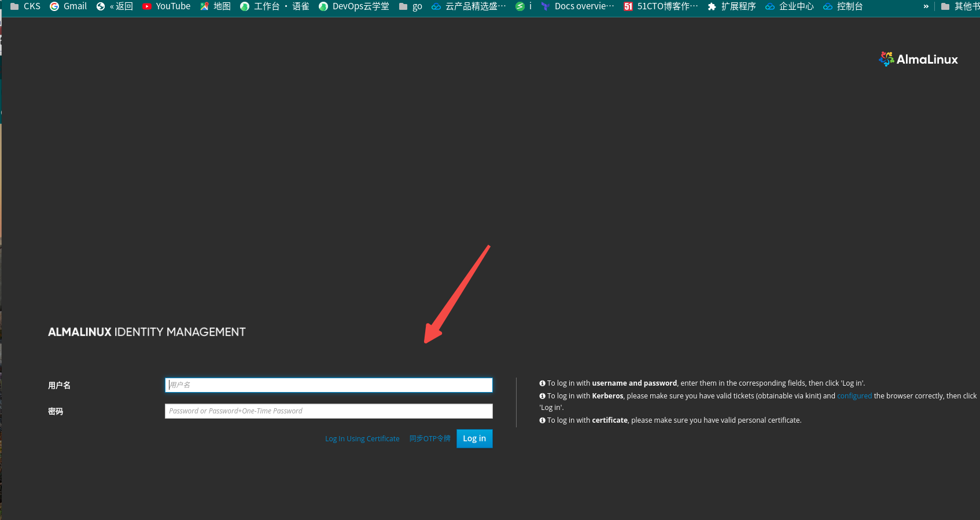Screen dimensions: 980x520
Task: Open the 地图 maps bookmark
Action: 215,6
